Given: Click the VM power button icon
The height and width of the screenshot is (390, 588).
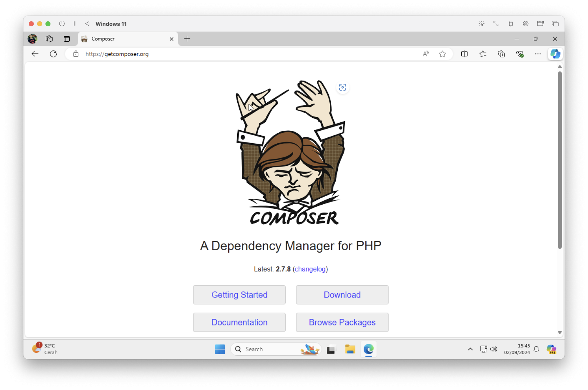Looking at the screenshot, I should tap(62, 24).
